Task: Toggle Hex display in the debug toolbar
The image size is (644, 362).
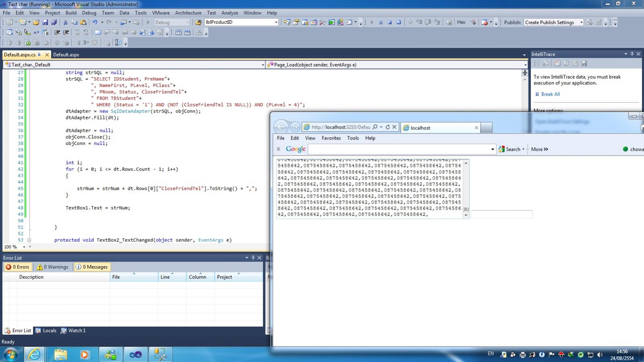Action: tap(461, 23)
